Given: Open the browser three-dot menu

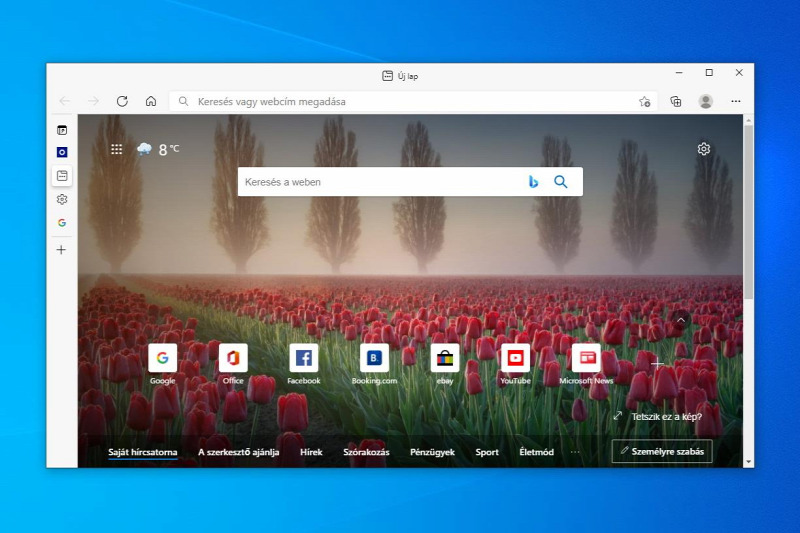Looking at the screenshot, I should pos(735,101).
